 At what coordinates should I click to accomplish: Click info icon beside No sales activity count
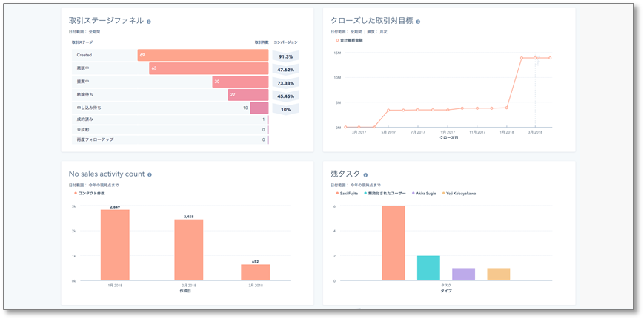tap(150, 175)
